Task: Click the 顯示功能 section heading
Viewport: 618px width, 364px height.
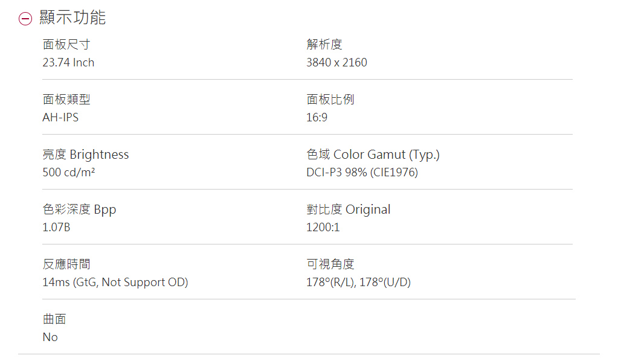Action: 72,18
